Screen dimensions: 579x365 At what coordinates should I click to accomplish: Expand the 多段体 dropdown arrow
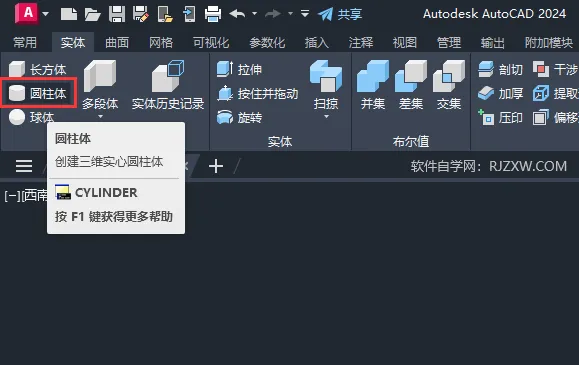(100, 117)
